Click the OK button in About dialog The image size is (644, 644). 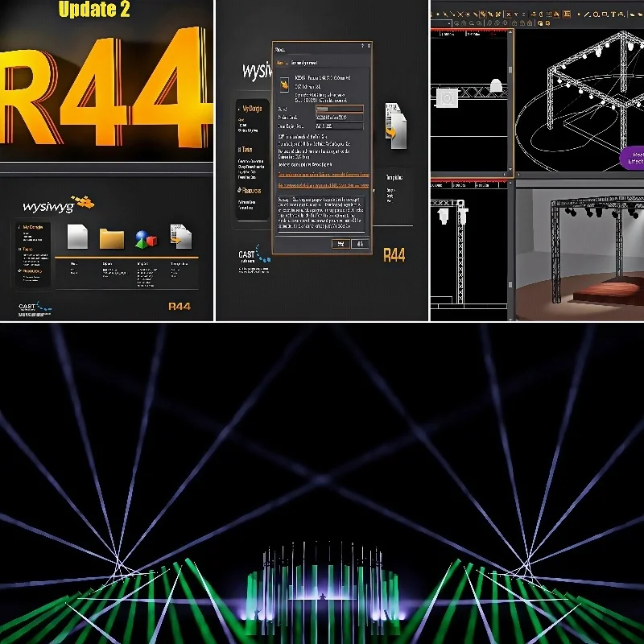pyautogui.click(x=341, y=244)
